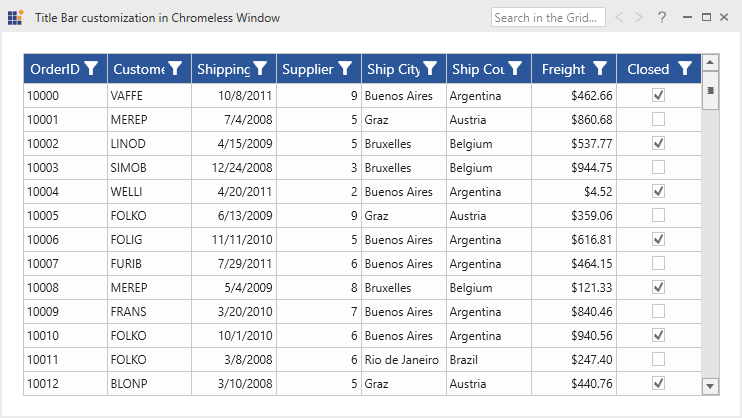This screenshot has width=742, height=418.
Task: Open the Ship Country filter icon
Action: [x=515, y=68]
